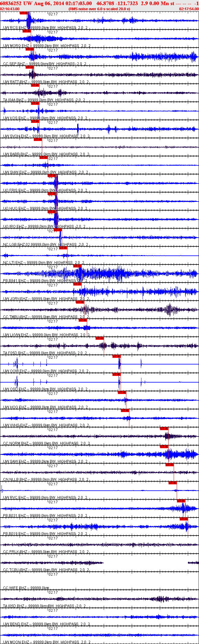Select the CC SEP EHZ station label
The width and height of the screenshot is (199, 644).
14,64
